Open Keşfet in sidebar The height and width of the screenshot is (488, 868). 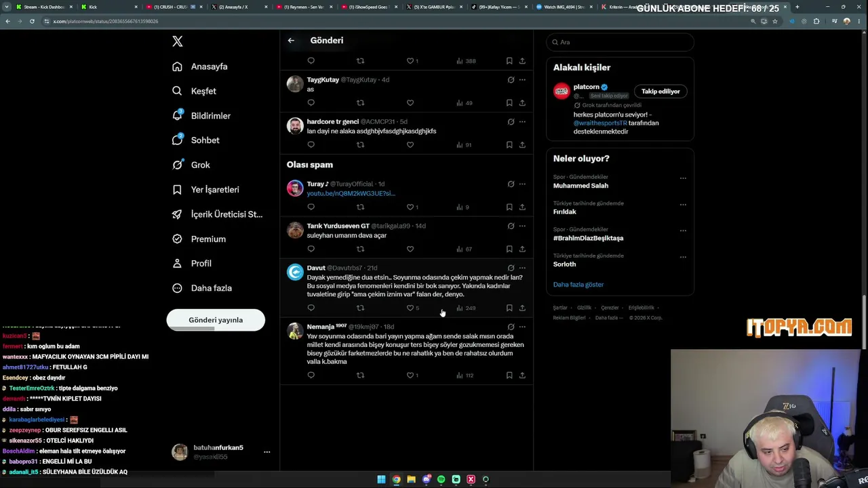click(195, 91)
